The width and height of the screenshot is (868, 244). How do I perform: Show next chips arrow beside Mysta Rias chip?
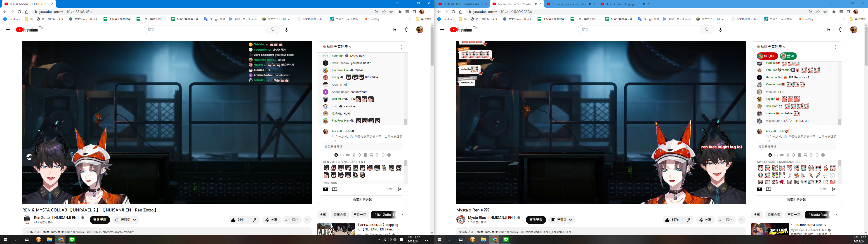pyautogui.click(x=836, y=215)
